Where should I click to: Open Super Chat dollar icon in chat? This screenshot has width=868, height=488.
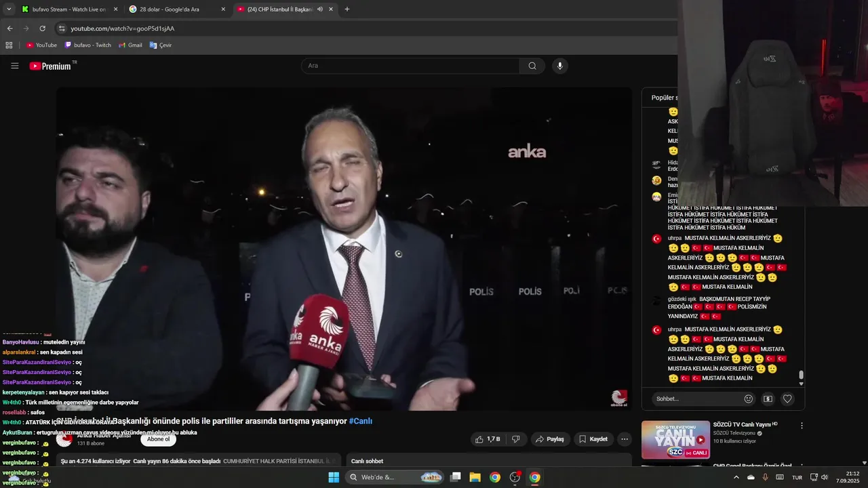point(768,399)
